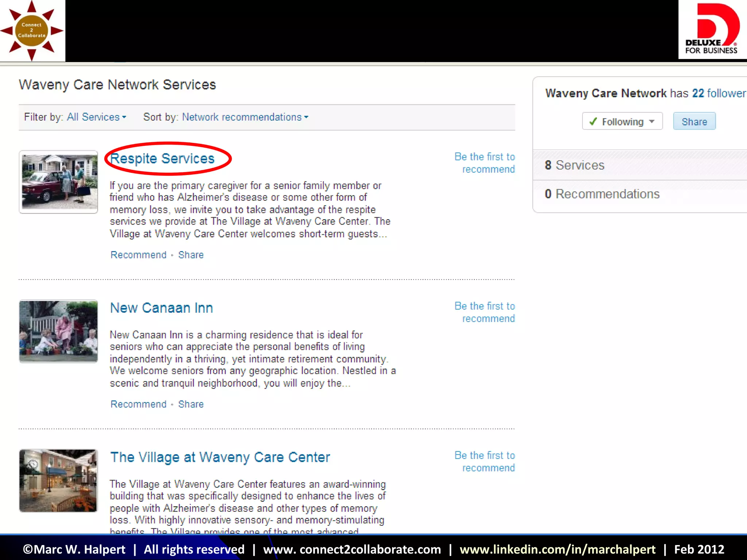747x560 pixels.
Task: Open The Village at Waveny thumbnail image
Action: pyautogui.click(x=58, y=481)
